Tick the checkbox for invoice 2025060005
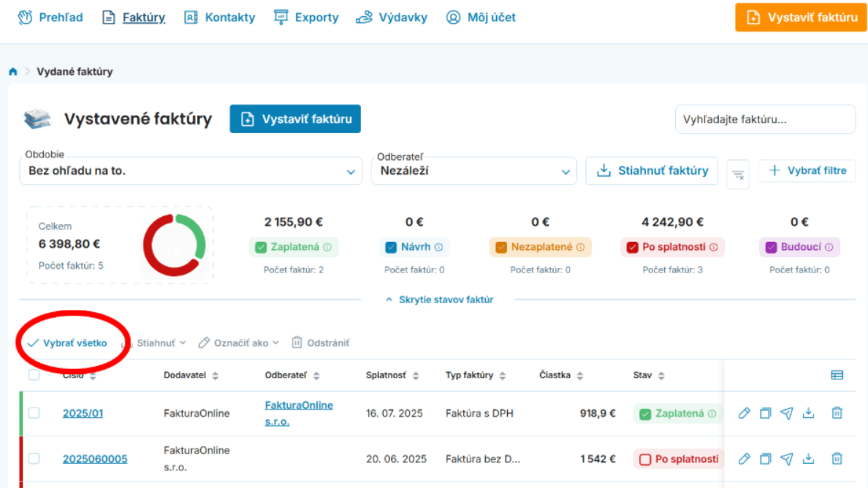This screenshot has width=868, height=488. click(x=34, y=459)
